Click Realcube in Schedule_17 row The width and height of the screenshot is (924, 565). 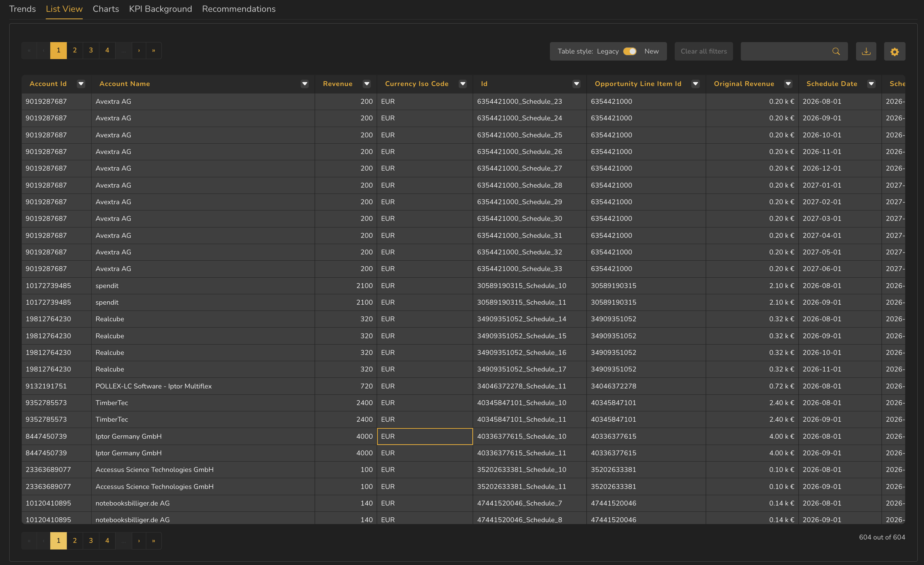tap(203, 369)
